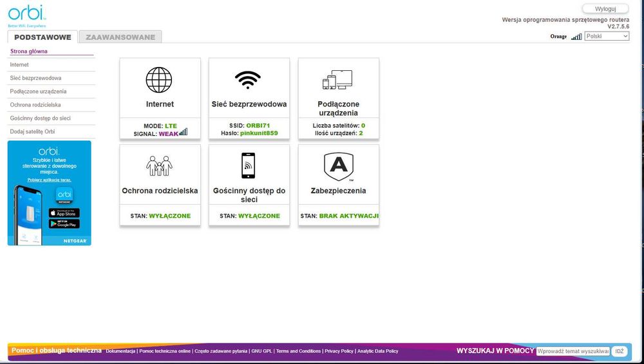Screen dimensions: 644x364
Task: Click the Orbi logo in header
Action: pos(26,15)
